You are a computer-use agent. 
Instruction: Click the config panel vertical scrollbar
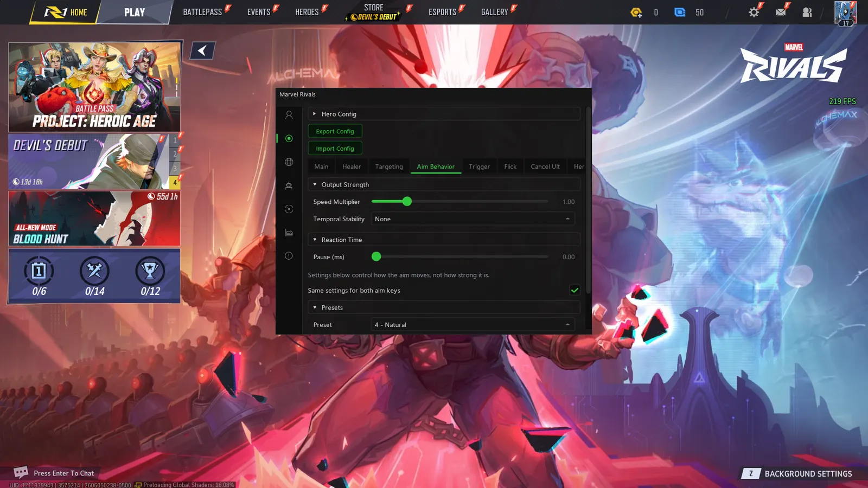click(588, 201)
